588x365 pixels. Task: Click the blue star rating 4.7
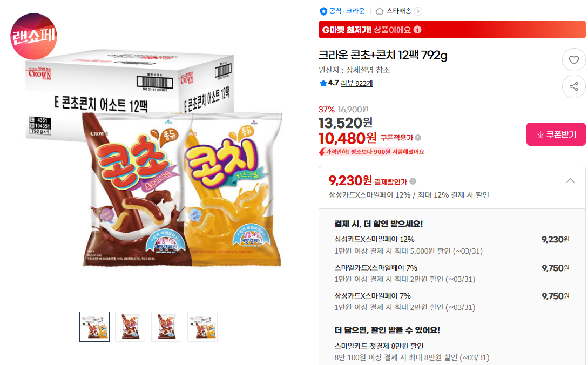click(329, 83)
